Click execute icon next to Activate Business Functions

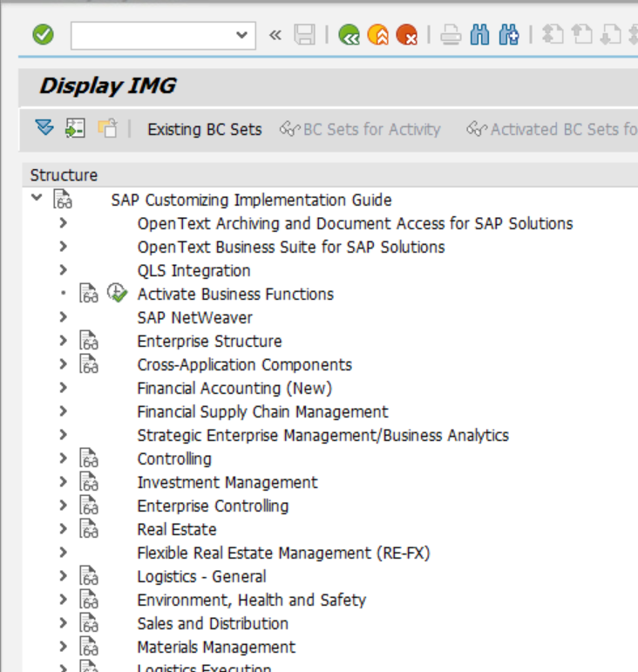(117, 294)
